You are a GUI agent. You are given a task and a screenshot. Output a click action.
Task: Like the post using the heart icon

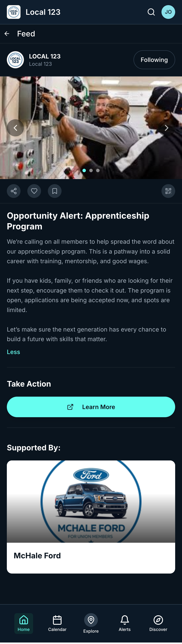34,191
